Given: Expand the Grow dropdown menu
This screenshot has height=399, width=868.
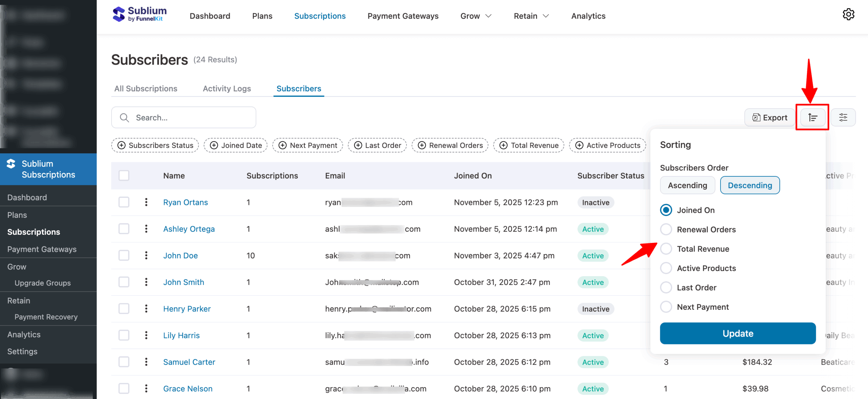Looking at the screenshot, I should coord(476,16).
